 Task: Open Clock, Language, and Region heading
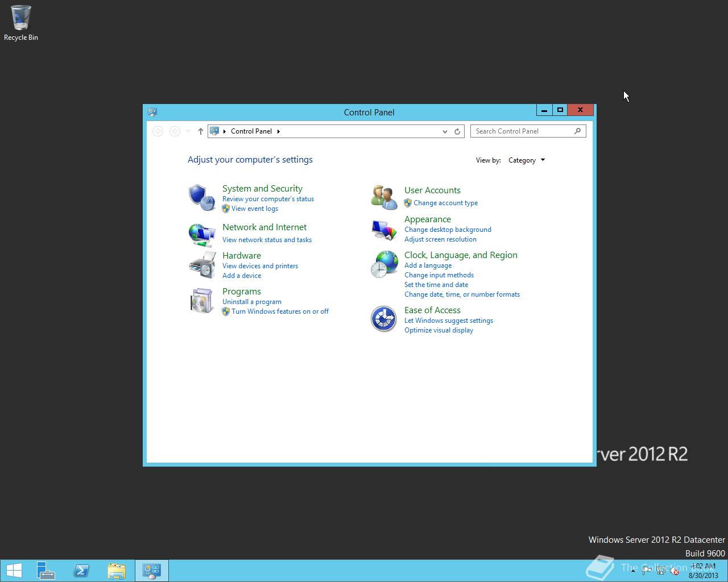(x=461, y=255)
